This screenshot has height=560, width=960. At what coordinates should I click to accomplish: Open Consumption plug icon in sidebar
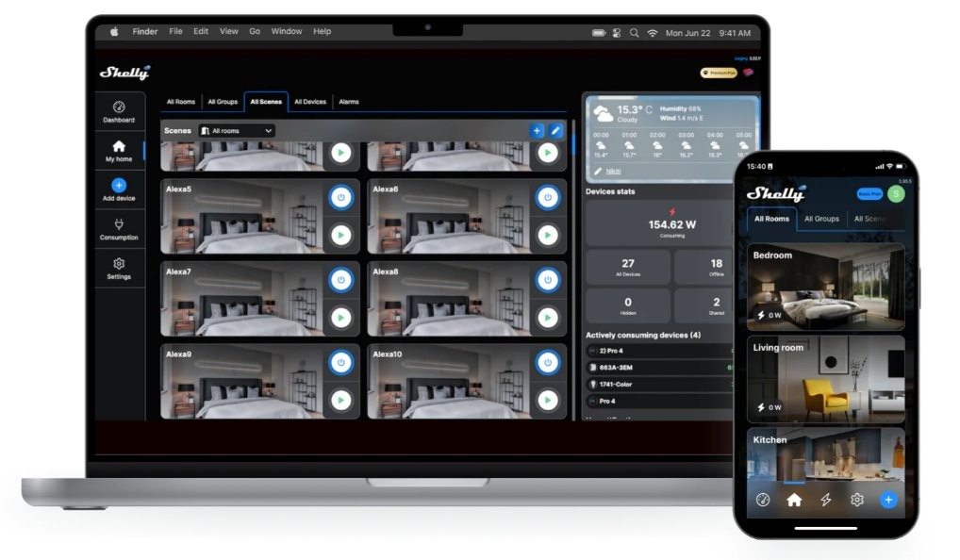click(x=119, y=224)
